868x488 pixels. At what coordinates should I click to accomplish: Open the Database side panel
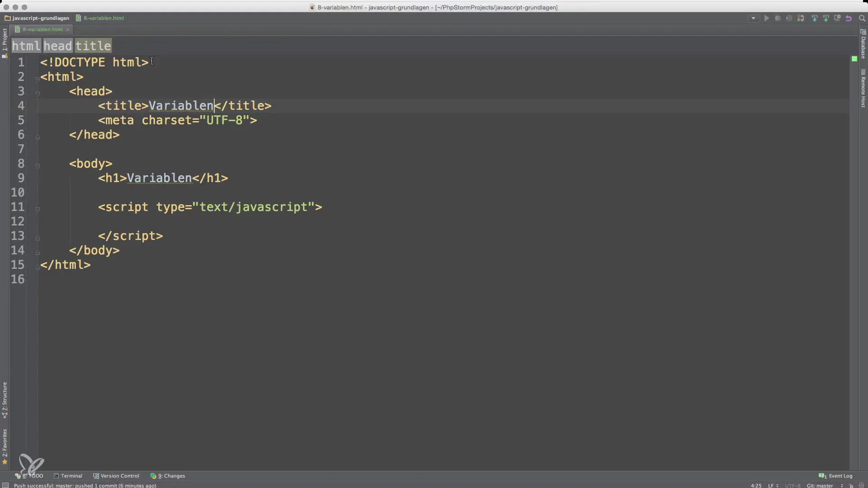[863, 44]
